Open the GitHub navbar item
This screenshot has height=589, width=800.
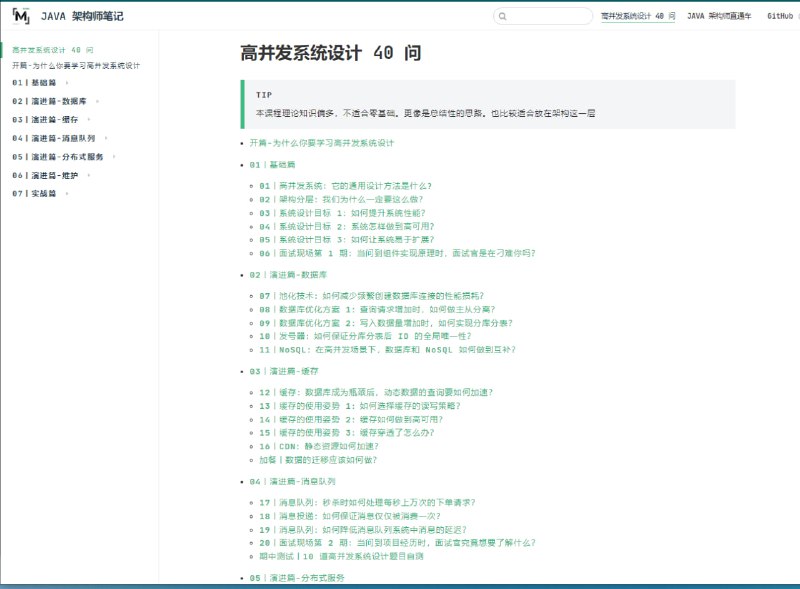pyautogui.click(x=781, y=17)
